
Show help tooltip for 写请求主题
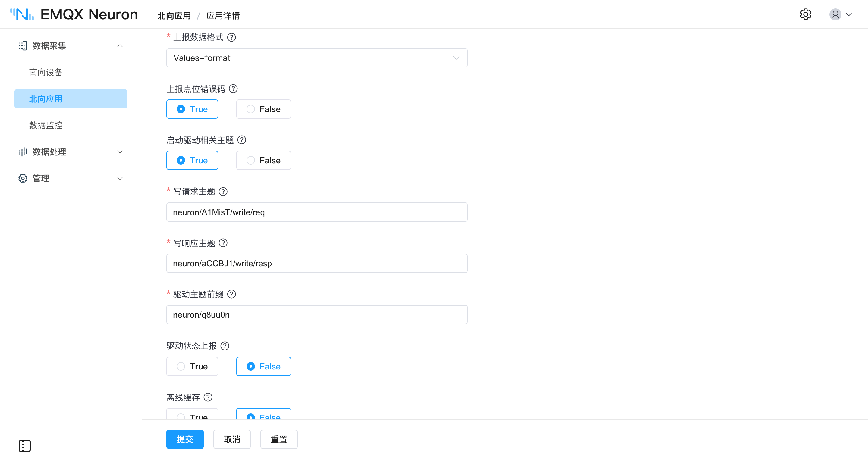223,191
